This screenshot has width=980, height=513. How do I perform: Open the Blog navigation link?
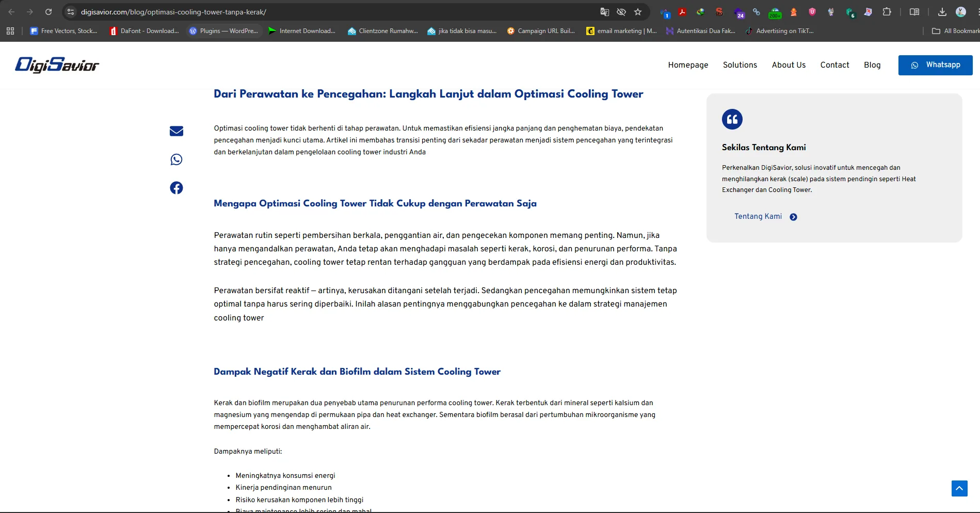click(x=872, y=65)
